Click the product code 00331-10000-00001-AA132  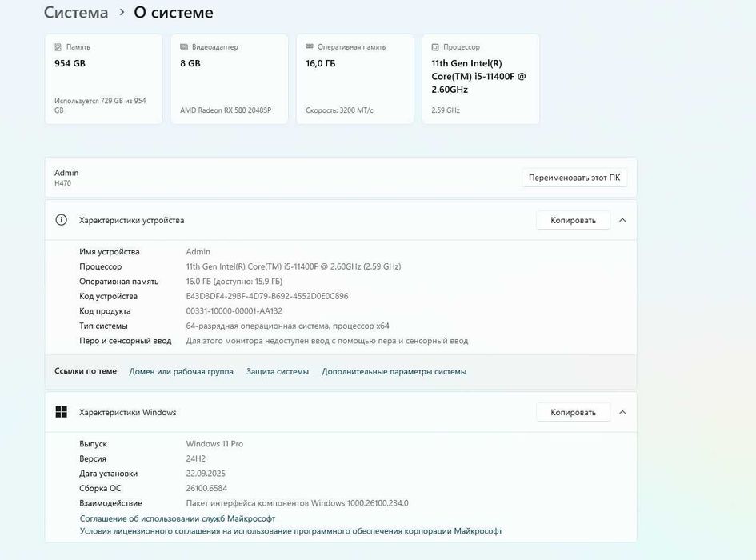(234, 311)
